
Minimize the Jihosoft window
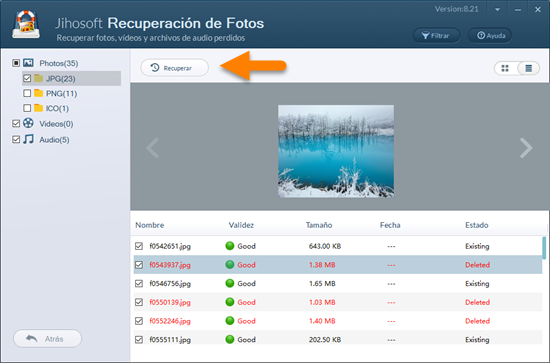tap(518, 10)
